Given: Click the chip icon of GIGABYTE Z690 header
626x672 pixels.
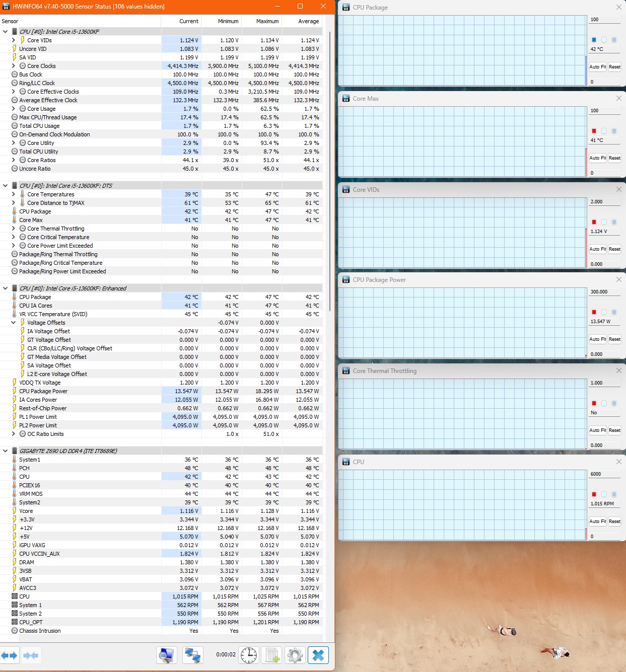Looking at the screenshot, I should [15, 451].
